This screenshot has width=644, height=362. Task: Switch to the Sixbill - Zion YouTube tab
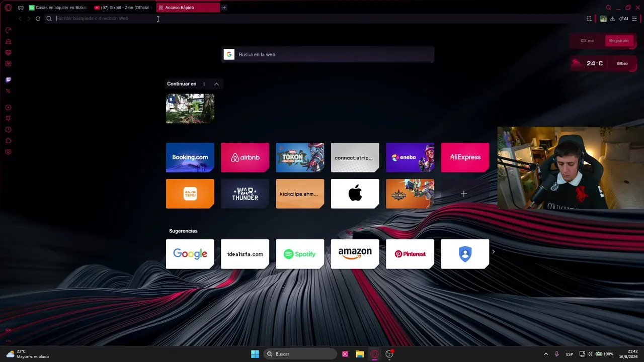point(123,8)
